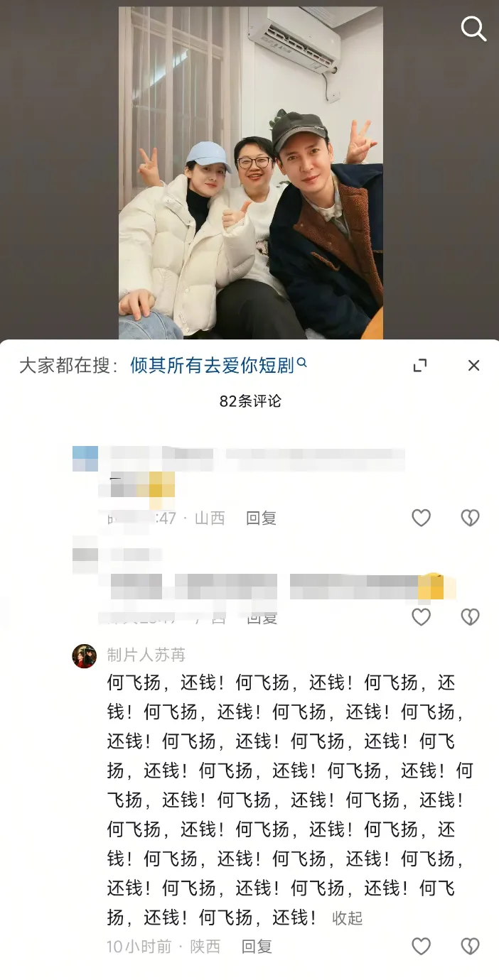
Task: Close the comments panel
Action: point(473,365)
